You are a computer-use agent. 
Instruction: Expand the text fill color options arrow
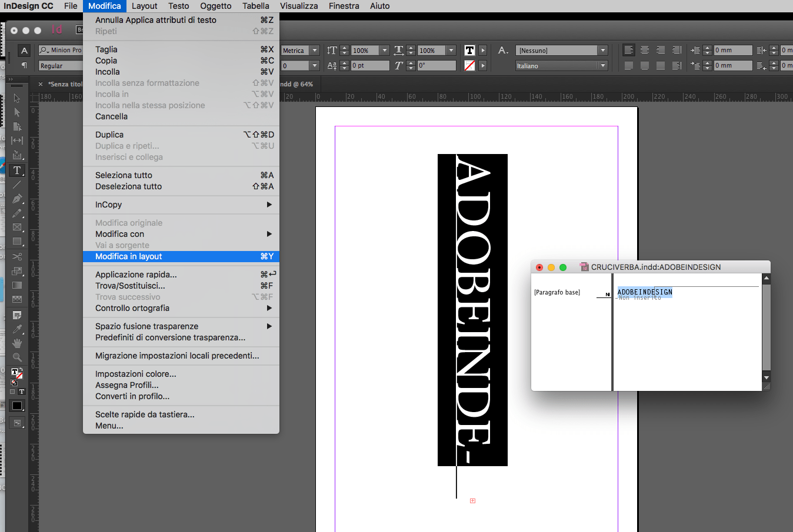(483, 51)
